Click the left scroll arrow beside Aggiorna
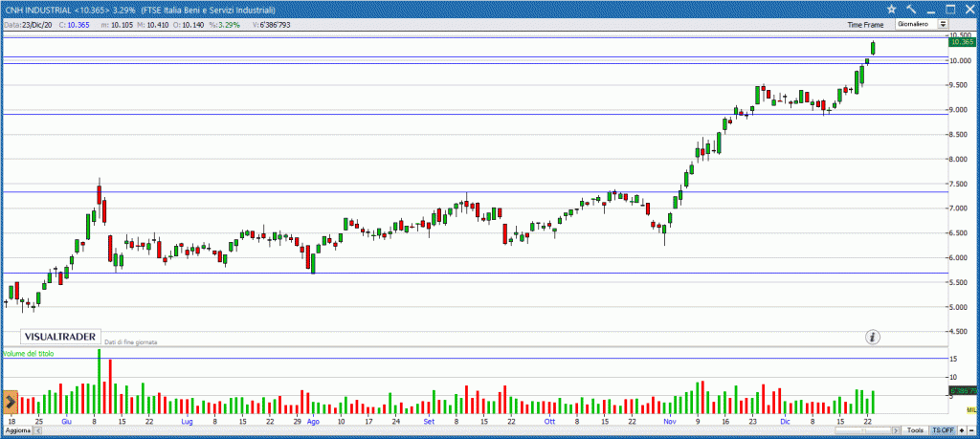This screenshot has height=439, width=980. pos(37,431)
